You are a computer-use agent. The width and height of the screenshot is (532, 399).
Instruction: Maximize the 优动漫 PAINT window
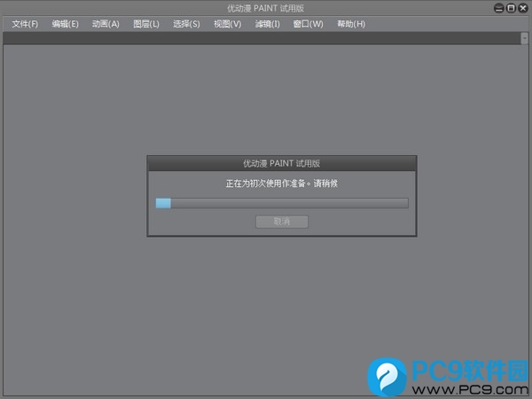[511, 8]
